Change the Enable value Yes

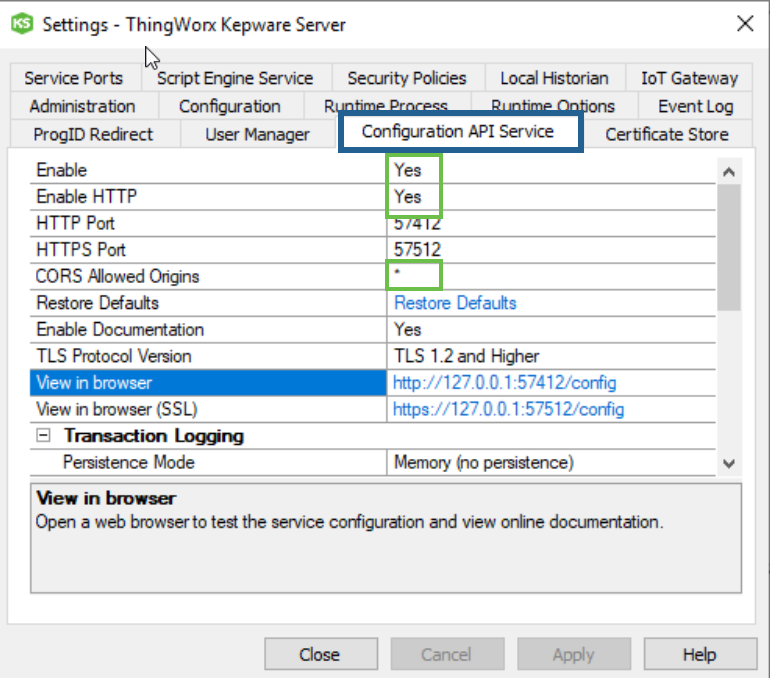point(551,170)
